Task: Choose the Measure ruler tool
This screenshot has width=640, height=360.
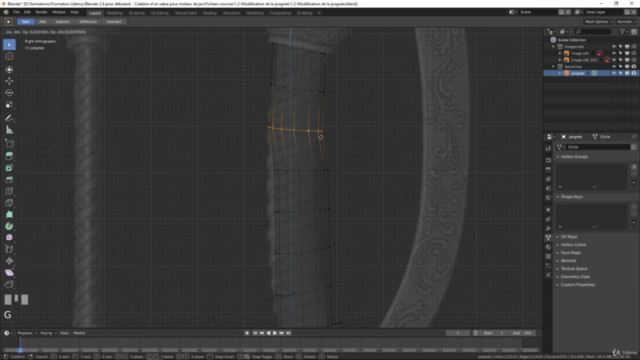Action: pos(9,130)
